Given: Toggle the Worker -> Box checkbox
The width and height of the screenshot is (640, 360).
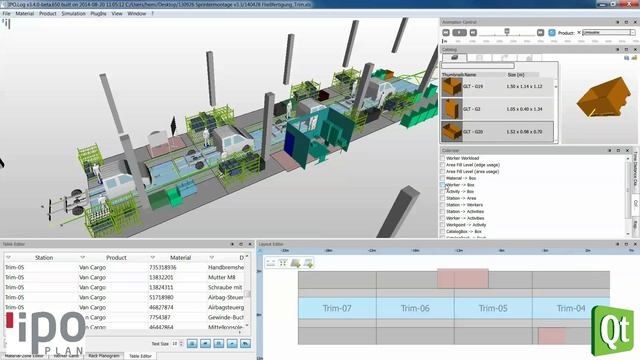Looking at the screenshot, I should (x=442, y=185).
